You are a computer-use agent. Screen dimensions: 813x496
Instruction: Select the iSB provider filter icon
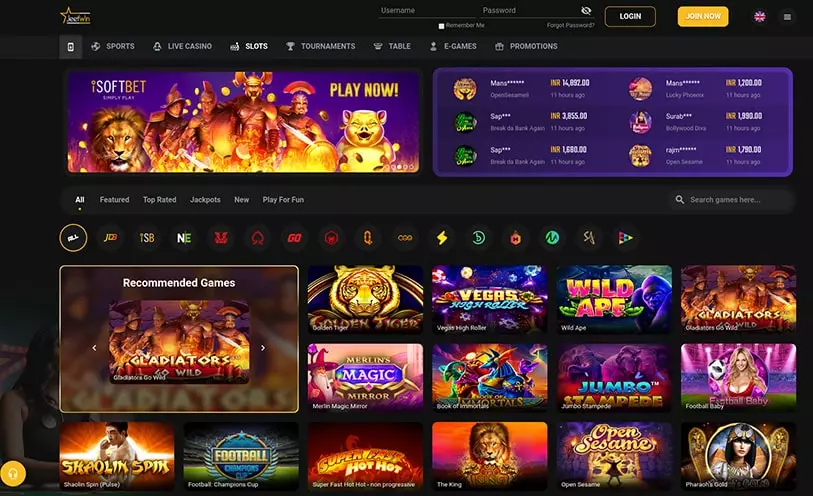147,237
